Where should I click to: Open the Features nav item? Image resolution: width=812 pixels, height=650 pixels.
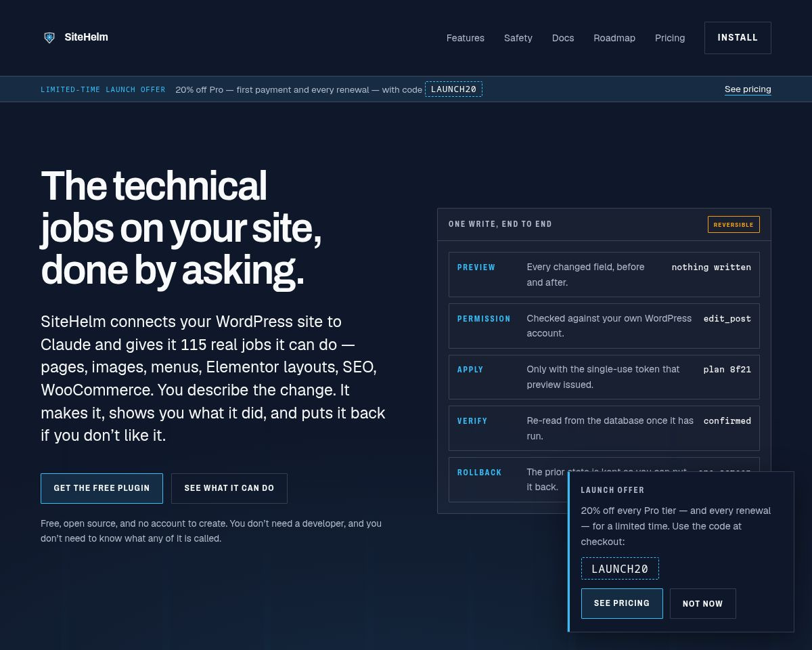pyautogui.click(x=466, y=38)
